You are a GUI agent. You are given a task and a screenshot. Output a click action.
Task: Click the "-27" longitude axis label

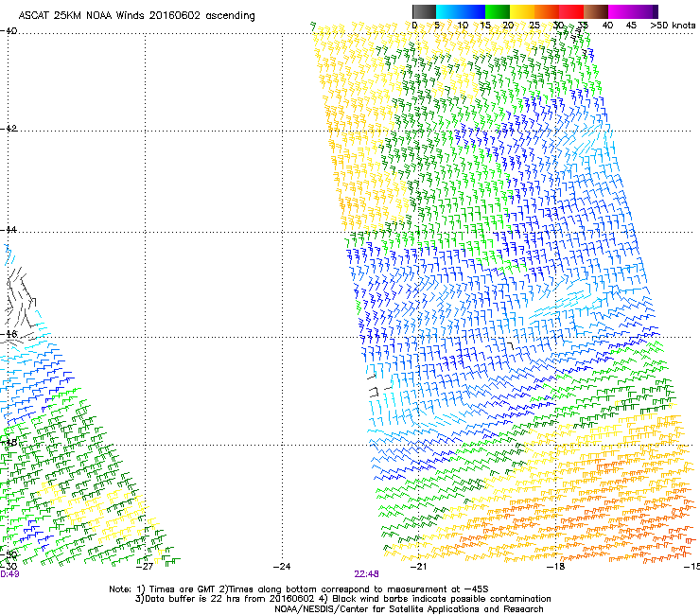(145, 567)
